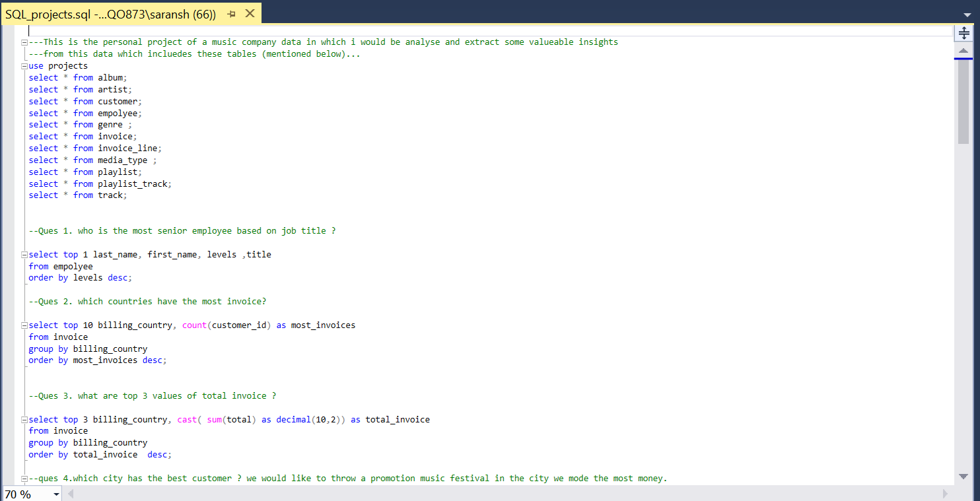Collapse the ques 4 best customer region

[23, 478]
